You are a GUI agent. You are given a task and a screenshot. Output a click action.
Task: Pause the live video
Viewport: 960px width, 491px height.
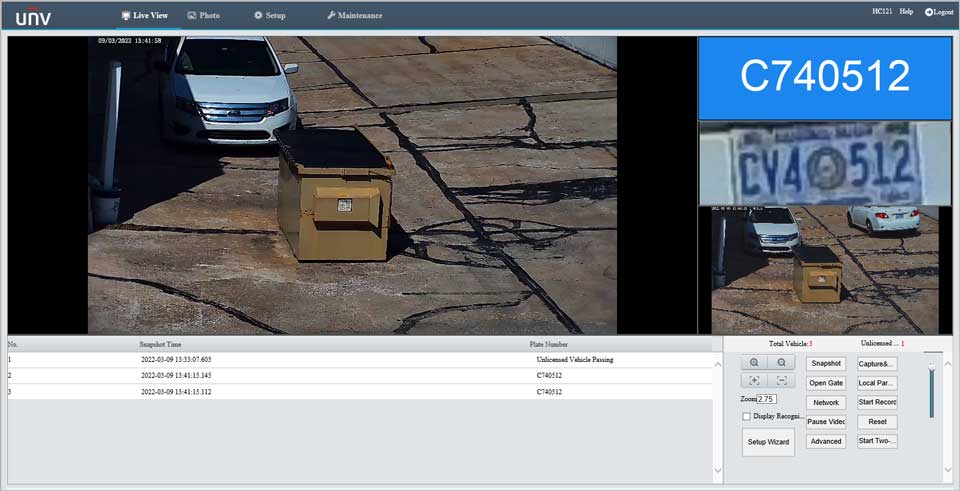click(x=826, y=421)
